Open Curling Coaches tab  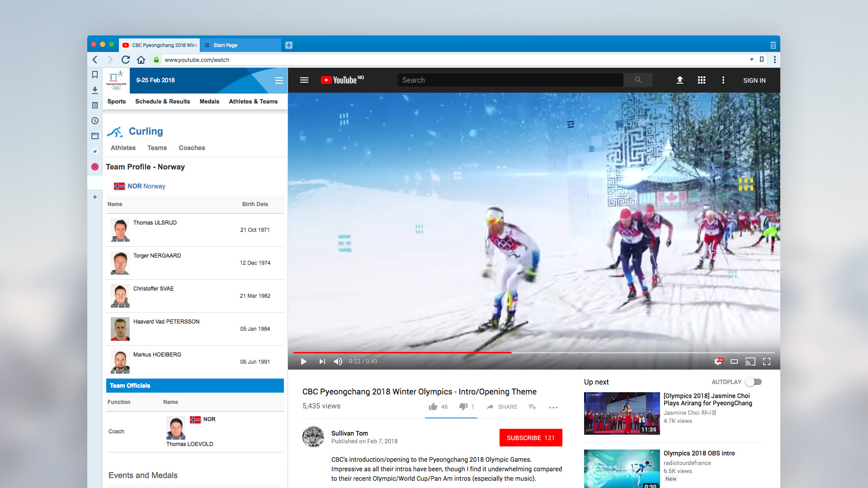[x=192, y=148]
